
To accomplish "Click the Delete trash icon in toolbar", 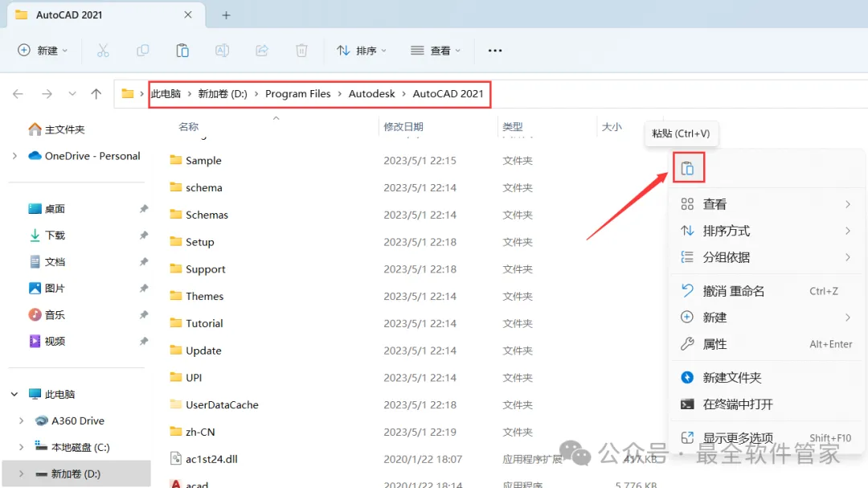I will pyautogui.click(x=301, y=51).
